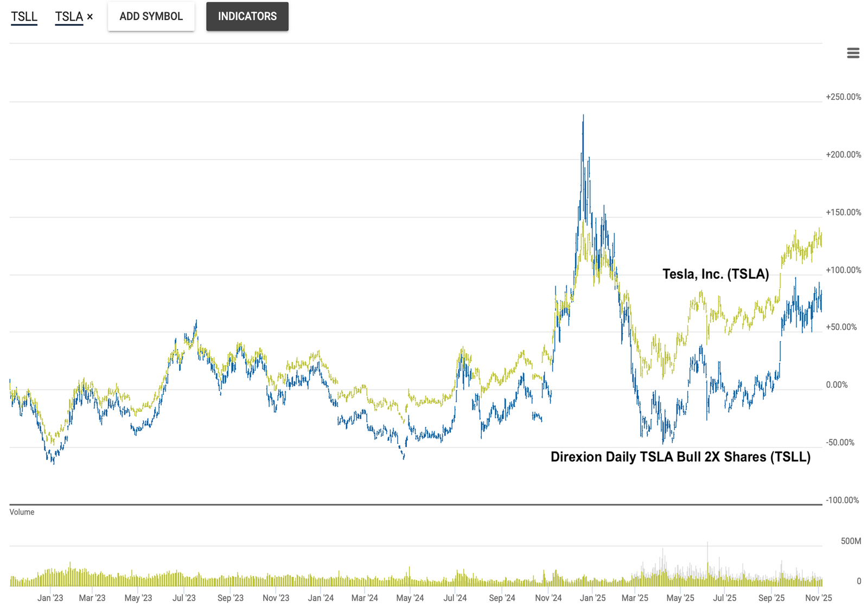Select Jul '24 on the time axis
The width and height of the screenshot is (868, 607).
(455, 598)
